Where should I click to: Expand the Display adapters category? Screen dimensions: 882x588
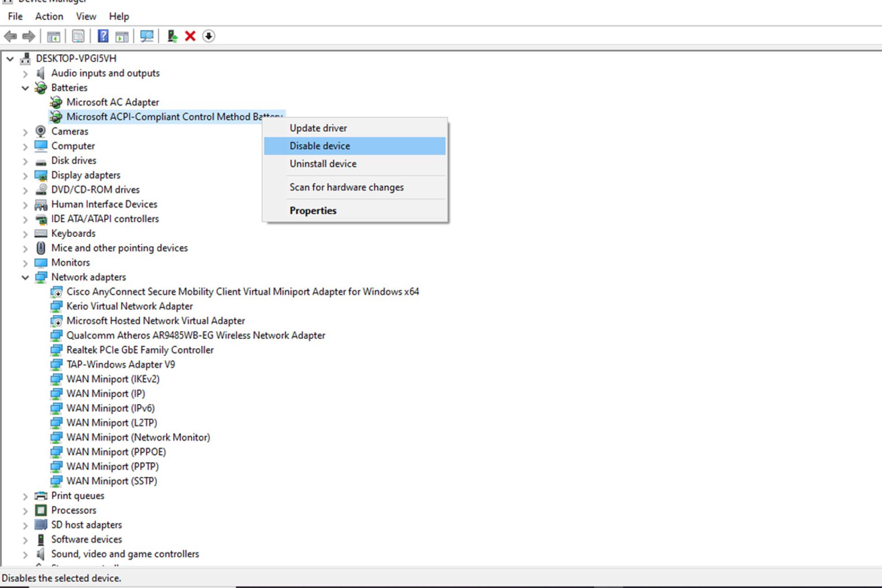(25, 175)
